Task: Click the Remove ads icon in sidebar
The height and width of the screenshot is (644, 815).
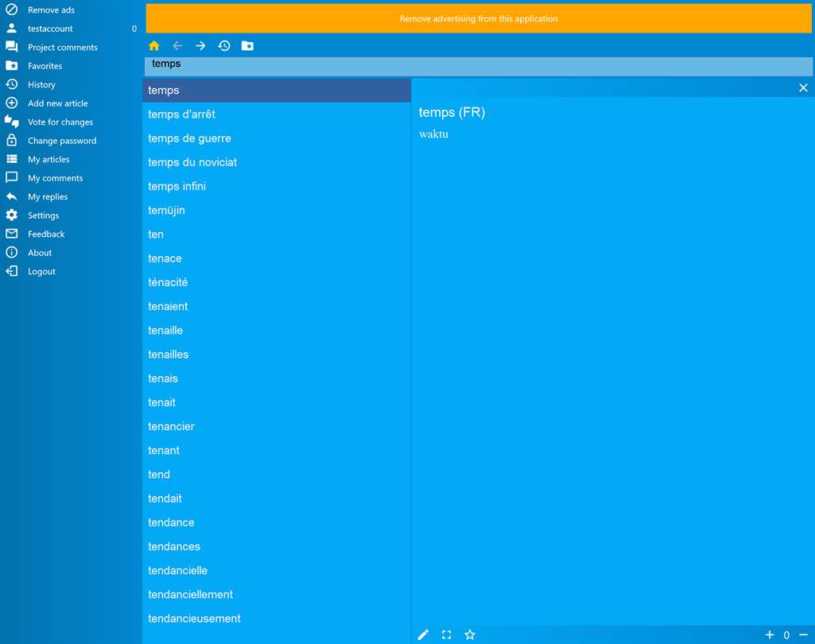Action: point(11,10)
